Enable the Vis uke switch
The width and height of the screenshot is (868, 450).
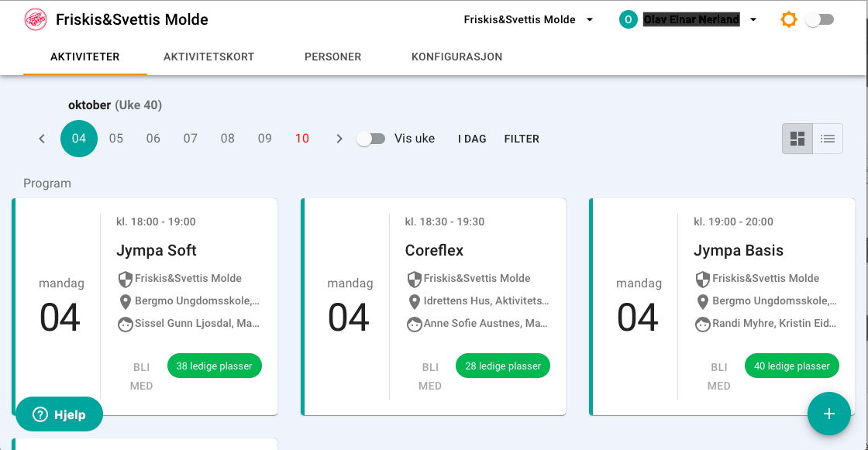point(371,139)
